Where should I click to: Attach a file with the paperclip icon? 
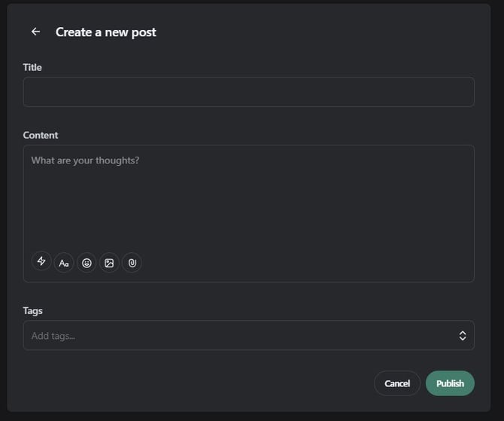tap(132, 263)
